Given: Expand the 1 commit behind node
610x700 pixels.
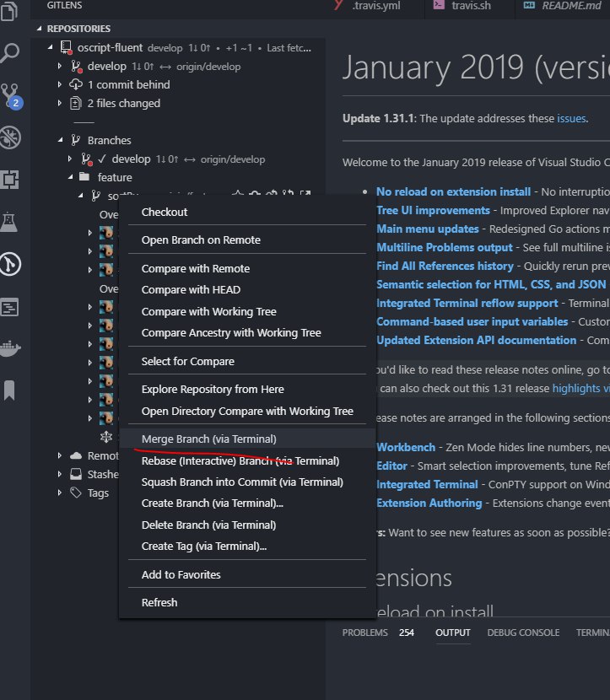Looking at the screenshot, I should click(59, 84).
